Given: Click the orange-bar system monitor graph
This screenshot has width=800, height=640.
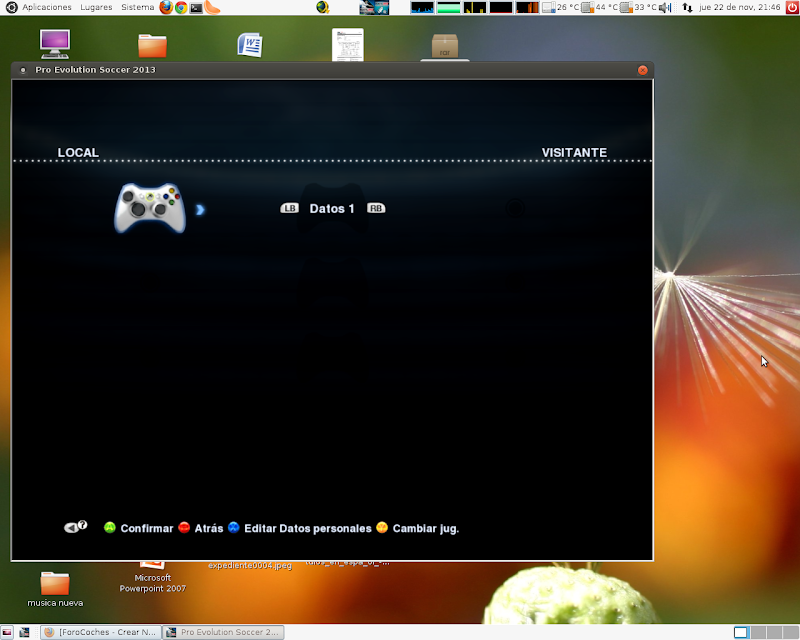Looking at the screenshot, I should pos(527,7).
